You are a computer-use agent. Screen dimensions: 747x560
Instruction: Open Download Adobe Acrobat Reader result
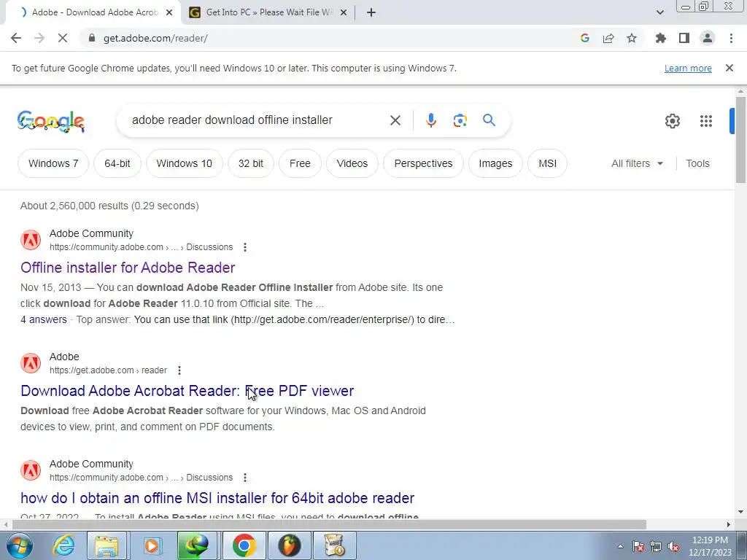point(187,391)
